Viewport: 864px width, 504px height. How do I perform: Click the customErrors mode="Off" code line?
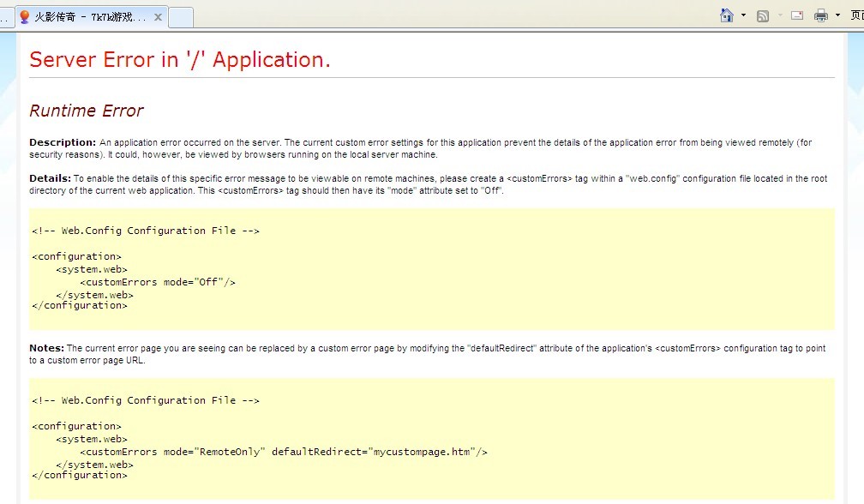158,282
